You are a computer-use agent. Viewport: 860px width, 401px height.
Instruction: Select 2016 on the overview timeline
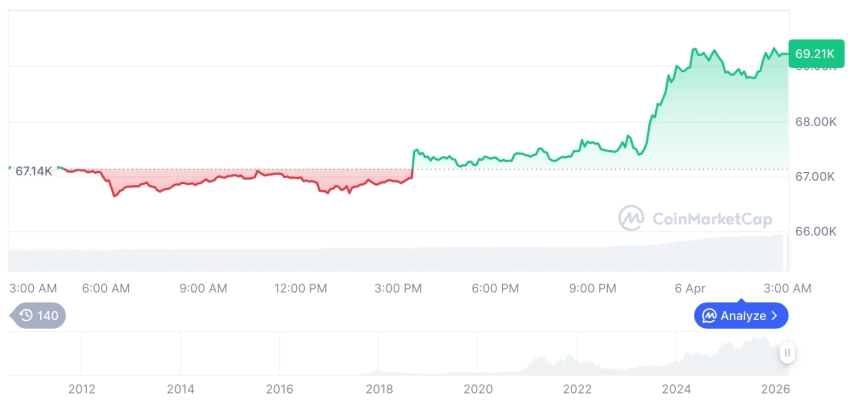point(280,389)
